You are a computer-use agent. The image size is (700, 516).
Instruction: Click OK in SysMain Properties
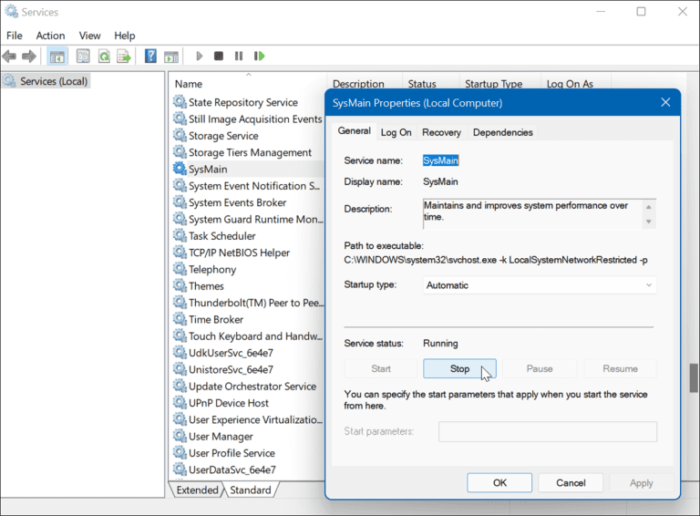(x=500, y=483)
